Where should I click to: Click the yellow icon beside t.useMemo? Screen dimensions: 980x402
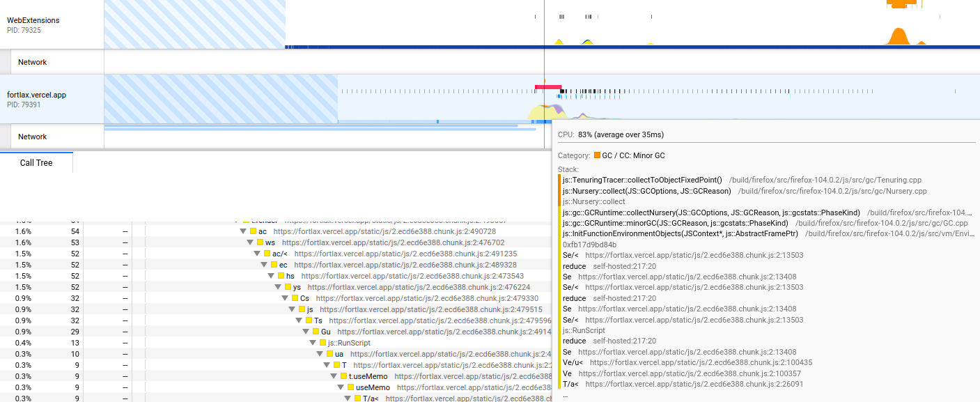coord(343,376)
